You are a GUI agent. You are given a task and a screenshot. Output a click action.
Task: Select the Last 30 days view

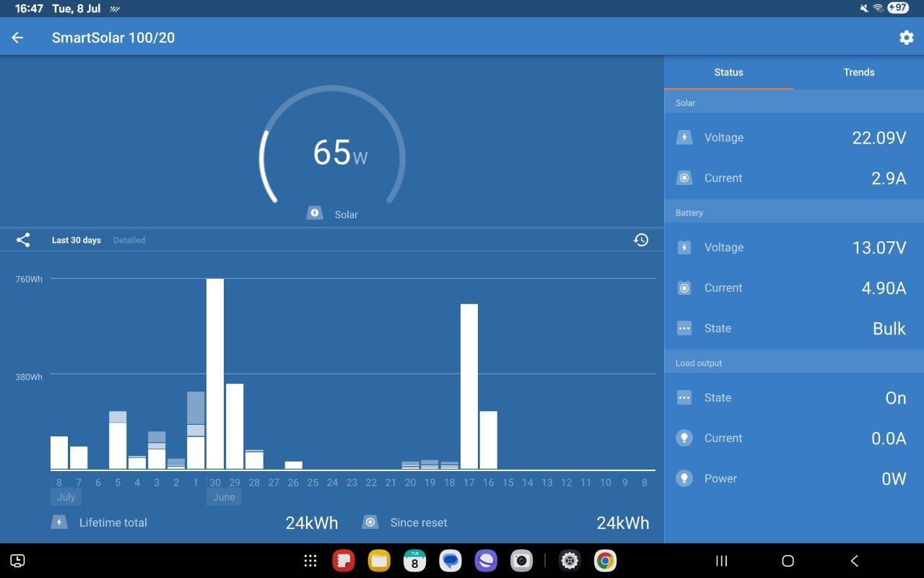click(77, 240)
